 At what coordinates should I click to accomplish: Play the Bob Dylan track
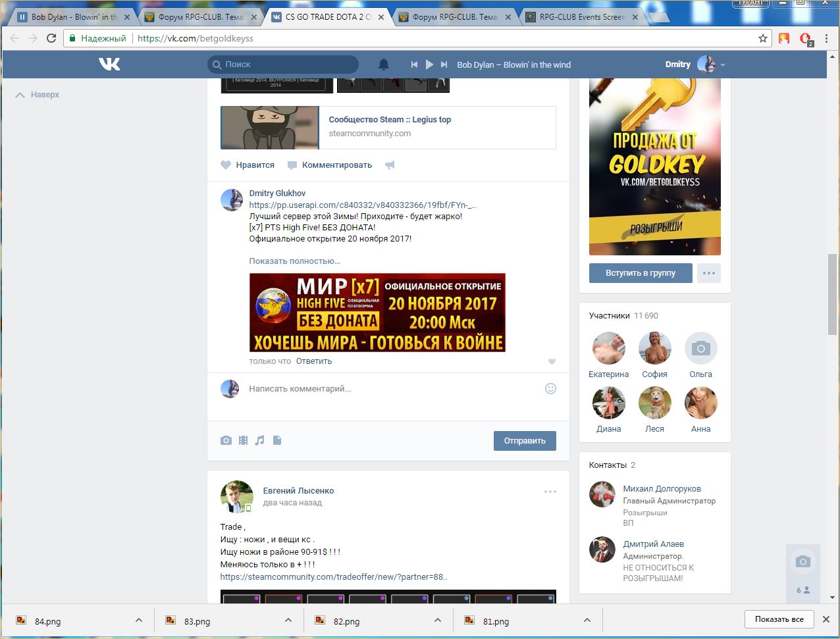[429, 64]
